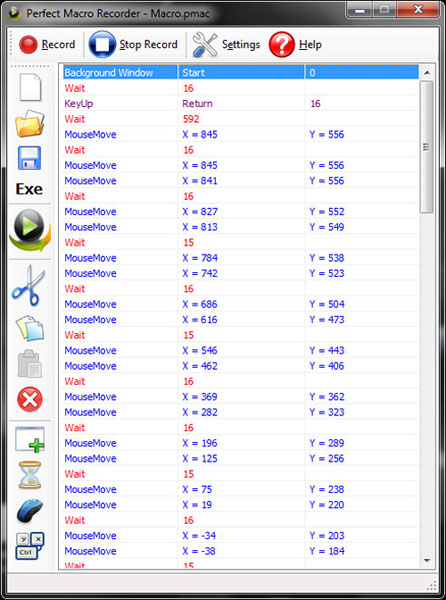Create a new blank macro file
This screenshot has width=446, height=600.
click(x=30, y=87)
